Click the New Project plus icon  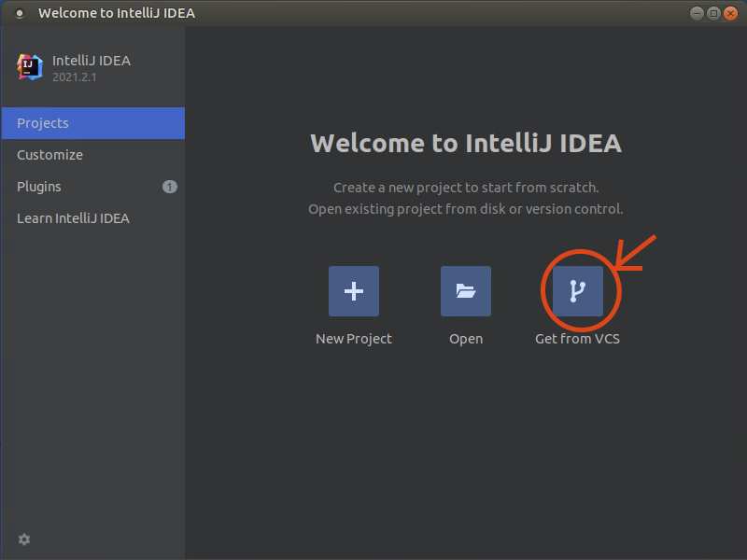pyautogui.click(x=354, y=291)
